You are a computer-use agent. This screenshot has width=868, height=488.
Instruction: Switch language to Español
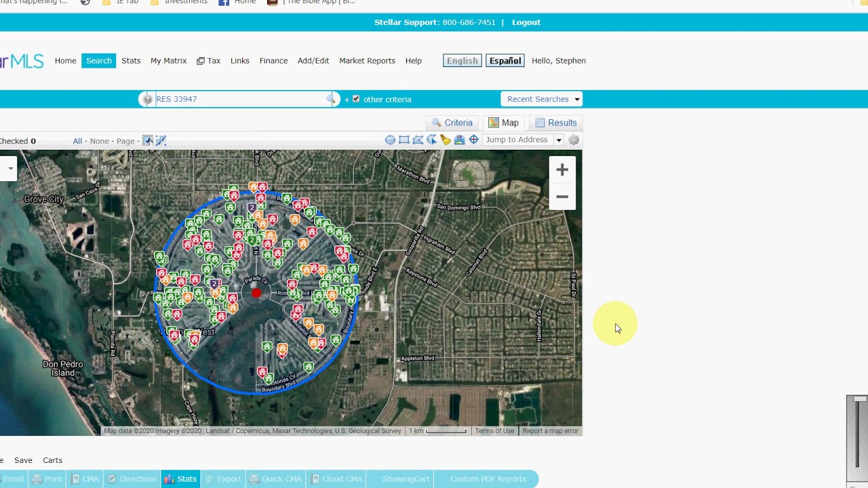(x=505, y=60)
